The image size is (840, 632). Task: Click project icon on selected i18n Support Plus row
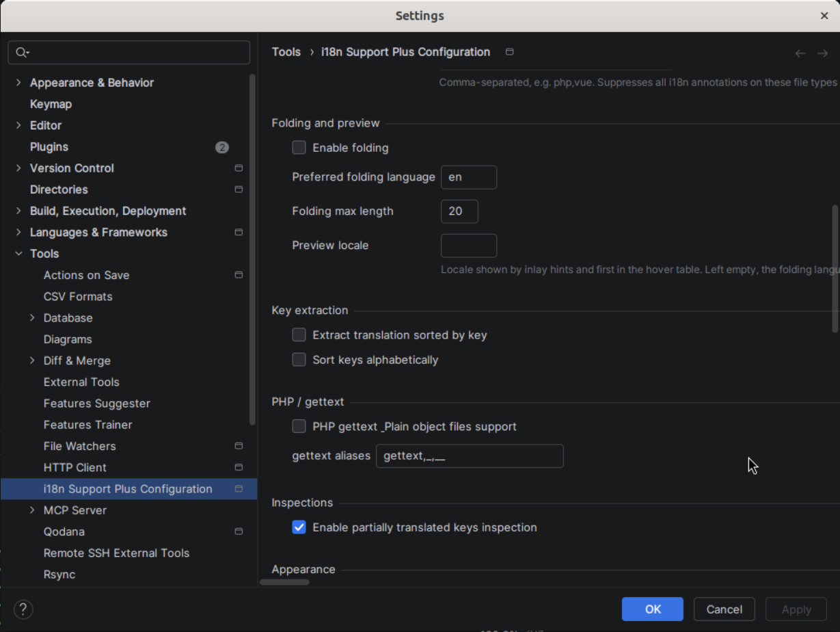click(239, 489)
